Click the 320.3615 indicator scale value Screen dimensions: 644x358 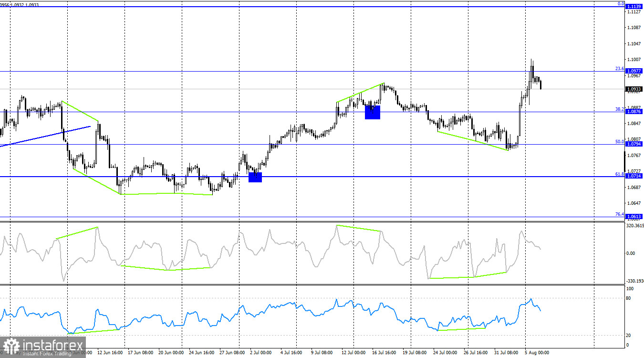pyautogui.click(x=635, y=226)
